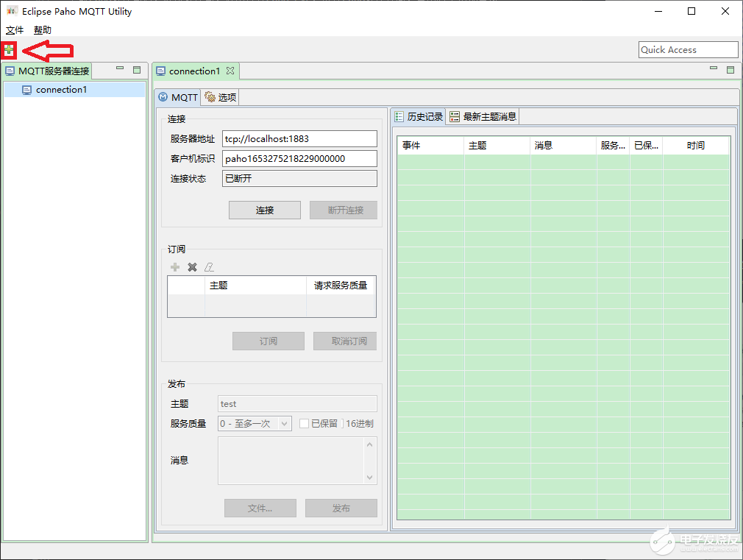This screenshot has width=743, height=560.
Task: Switch to the 最新主题消息 tab
Action: tap(483, 116)
